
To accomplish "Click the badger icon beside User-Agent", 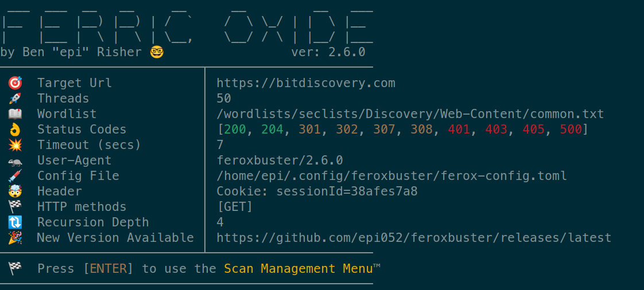I will point(15,160).
